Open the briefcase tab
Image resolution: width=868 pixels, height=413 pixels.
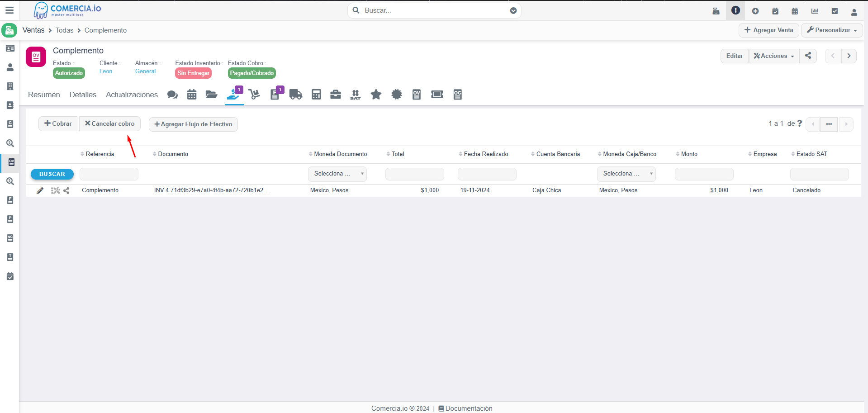(336, 95)
